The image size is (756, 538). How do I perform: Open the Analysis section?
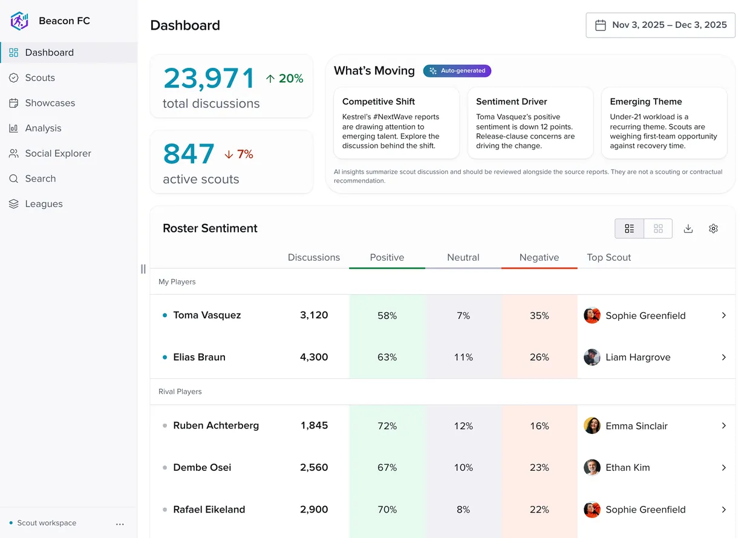tap(69, 128)
